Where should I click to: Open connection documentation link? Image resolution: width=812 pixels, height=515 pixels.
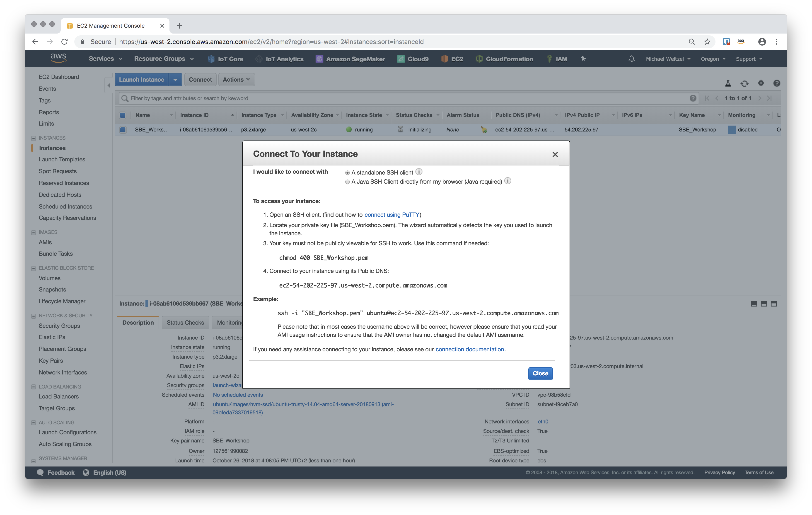click(469, 349)
